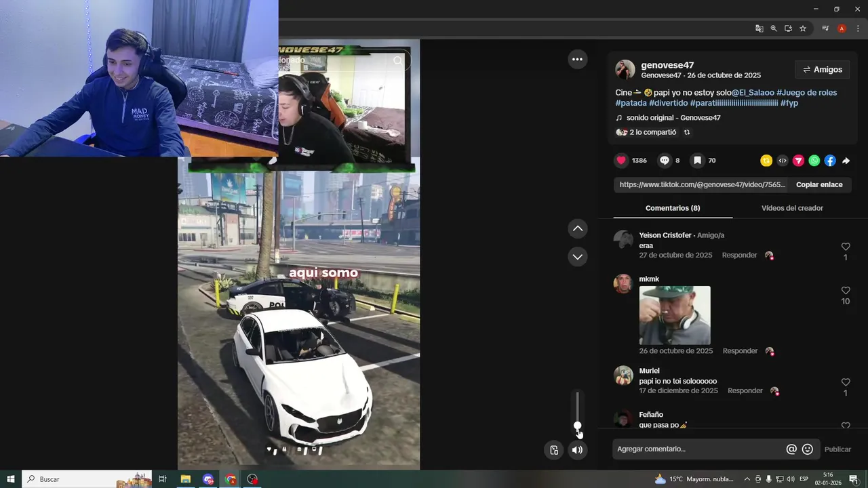Open Chrome from the taskbar

pos(231,479)
